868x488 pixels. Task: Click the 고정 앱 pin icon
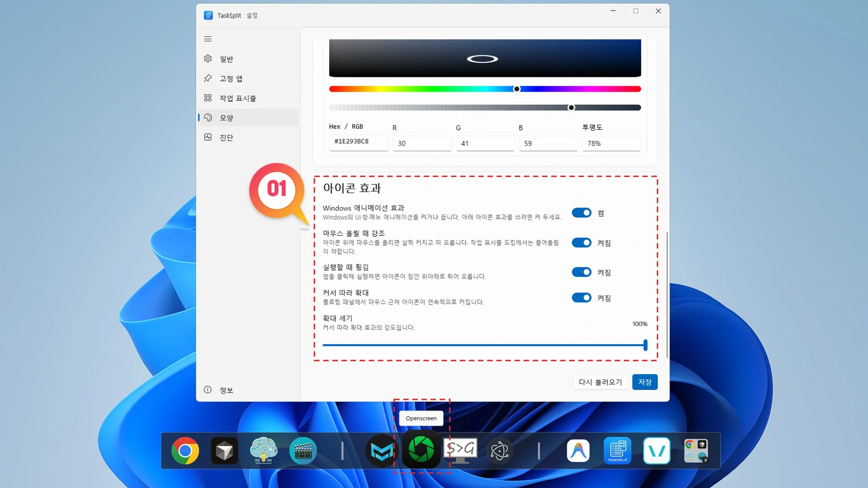coord(208,78)
